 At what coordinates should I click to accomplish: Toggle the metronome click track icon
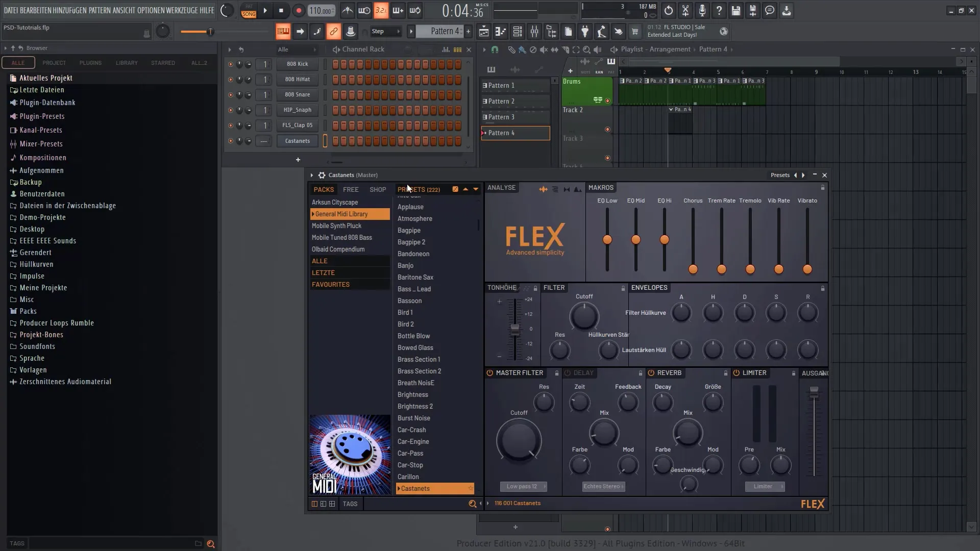point(348,10)
